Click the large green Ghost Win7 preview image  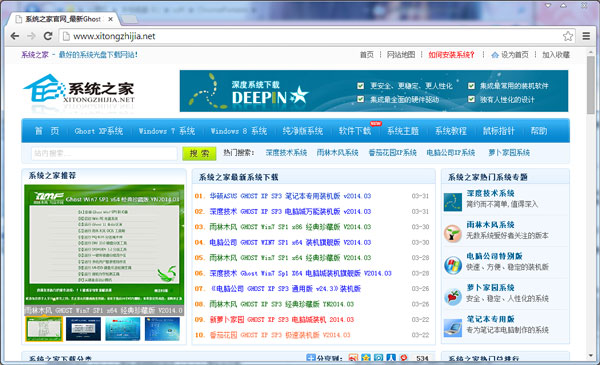(104, 245)
